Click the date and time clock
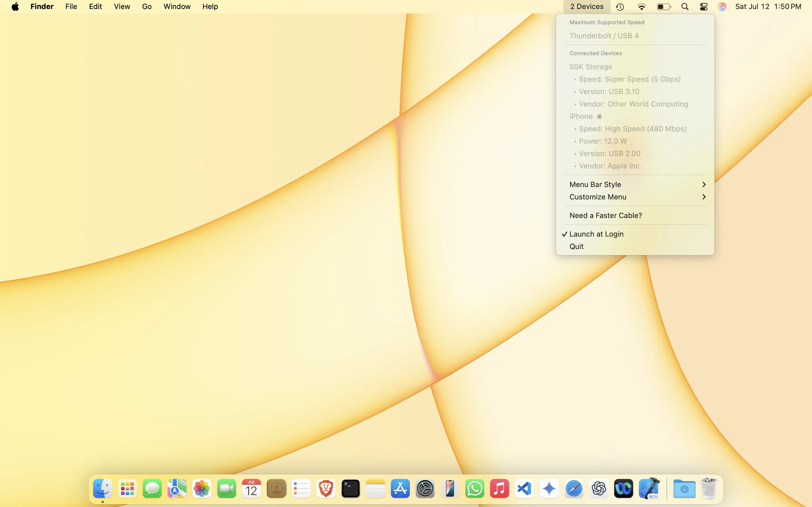The height and width of the screenshot is (507, 812). click(x=768, y=7)
